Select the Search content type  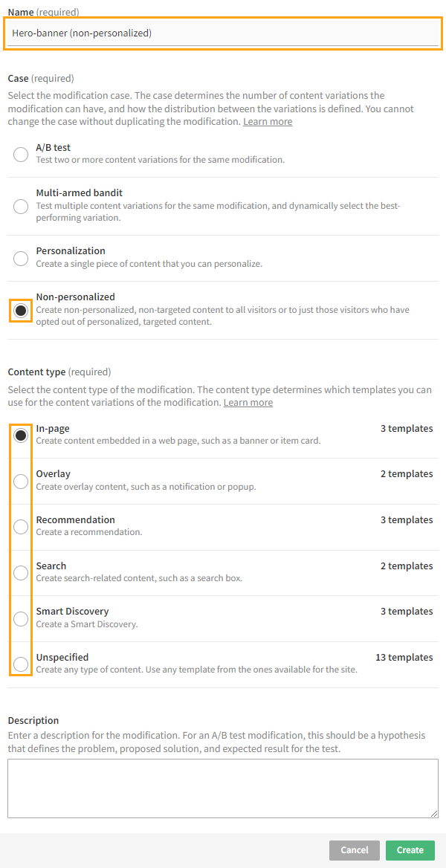coord(20,573)
